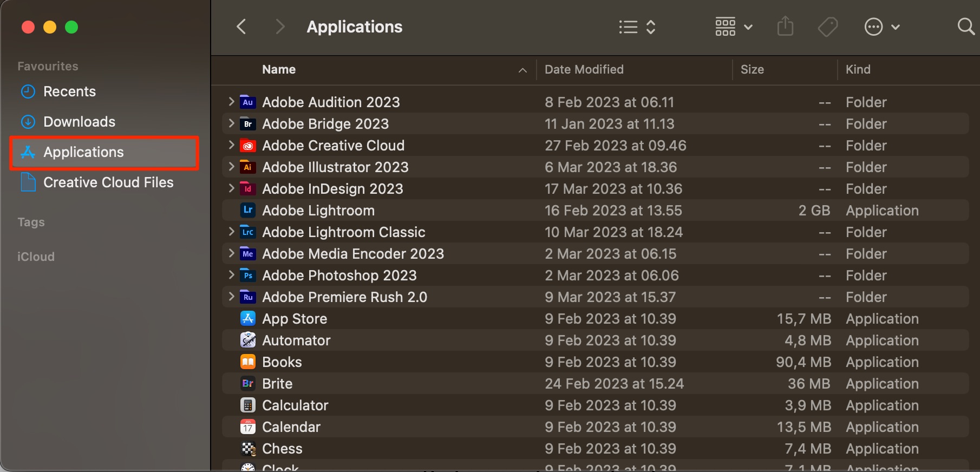The image size is (980, 472).
Task: Click the Applications icon in sidebar
Action: [x=28, y=152]
